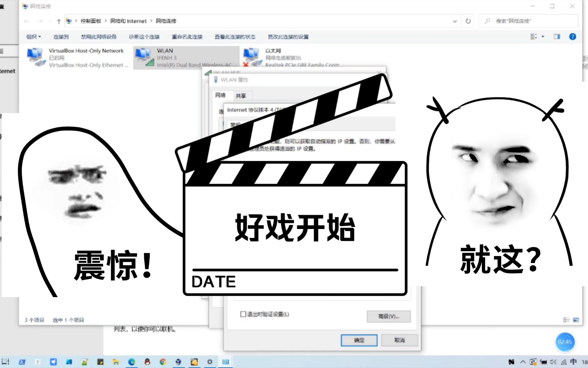The height and width of the screenshot is (368, 588).
Task: Click the volume icon in the system tray
Action: [553, 362]
